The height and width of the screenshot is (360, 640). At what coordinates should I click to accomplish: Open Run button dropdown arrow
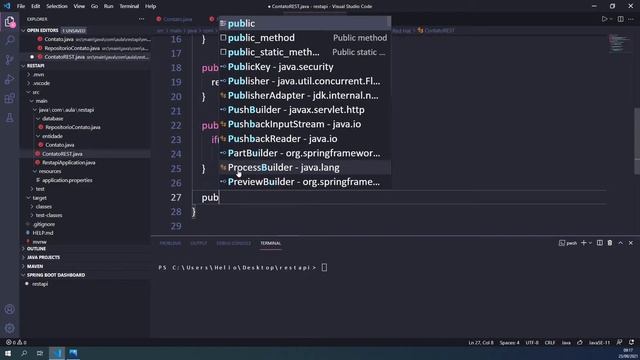tap(611, 19)
